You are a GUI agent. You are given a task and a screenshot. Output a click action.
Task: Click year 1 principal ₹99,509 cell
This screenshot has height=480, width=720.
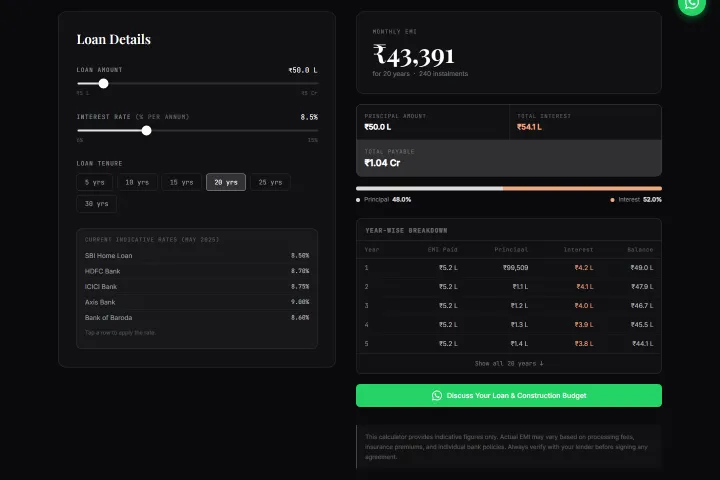click(515, 268)
